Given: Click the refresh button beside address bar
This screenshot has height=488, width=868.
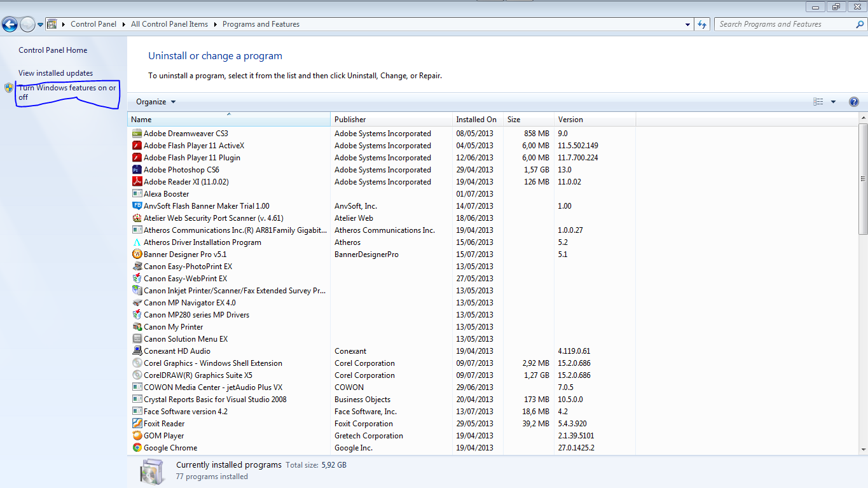Looking at the screenshot, I should (702, 24).
